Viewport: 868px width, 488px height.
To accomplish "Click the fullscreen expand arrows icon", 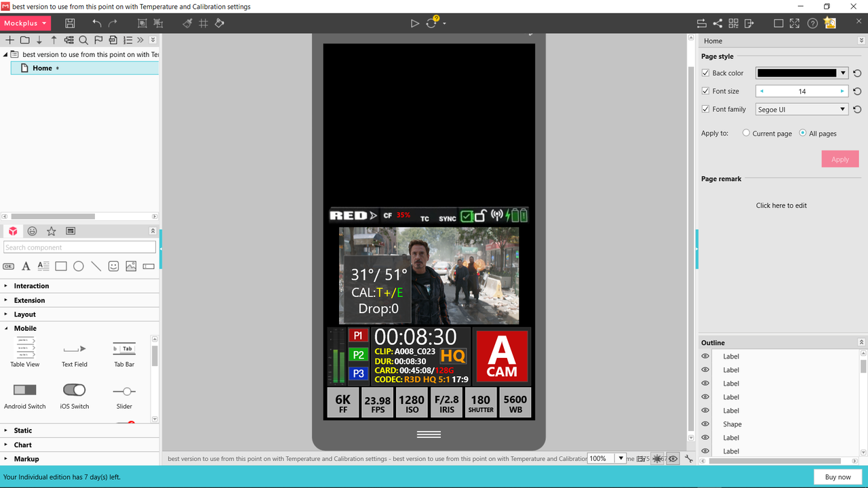I will pos(794,23).
